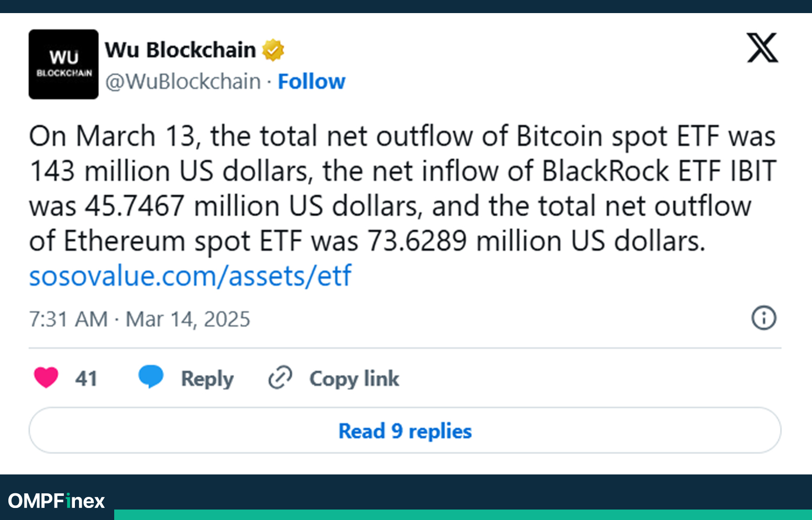
Task: Like the tweet with heart icon
Action: point(46,378)
